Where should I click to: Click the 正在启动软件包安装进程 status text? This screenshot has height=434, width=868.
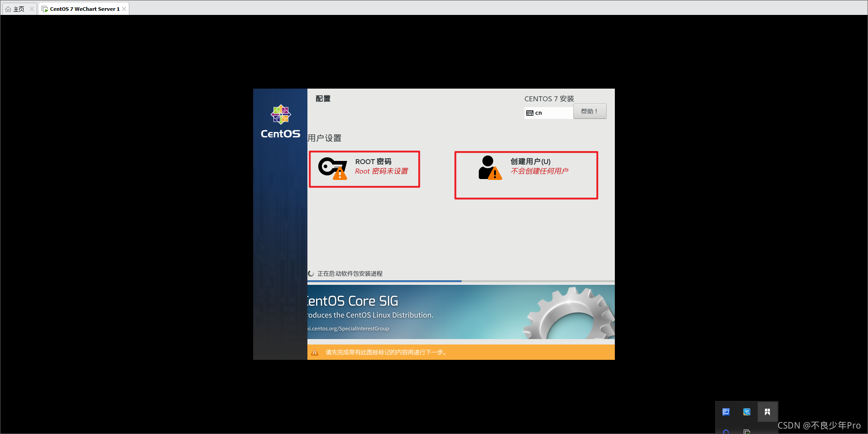click(x=350, y=274)
